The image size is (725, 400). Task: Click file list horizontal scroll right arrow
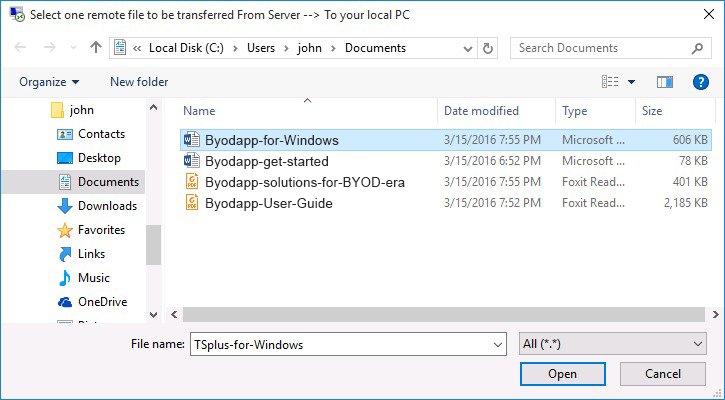pyautogui.click(x=715, y=314)
